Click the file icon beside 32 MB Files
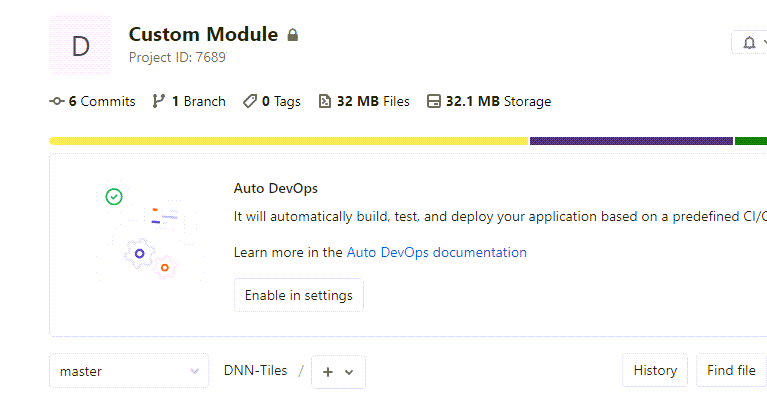 [325, 101]
